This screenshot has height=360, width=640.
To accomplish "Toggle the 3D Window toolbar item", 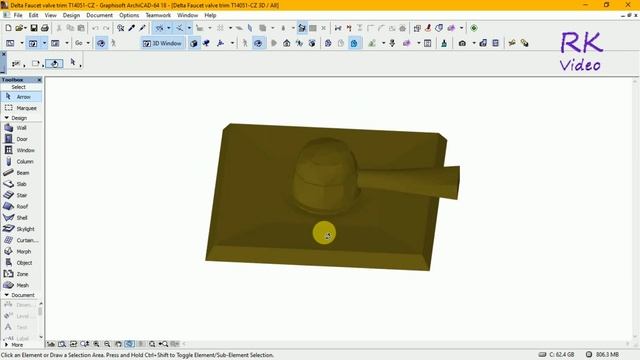I will [x=162, y=43].
